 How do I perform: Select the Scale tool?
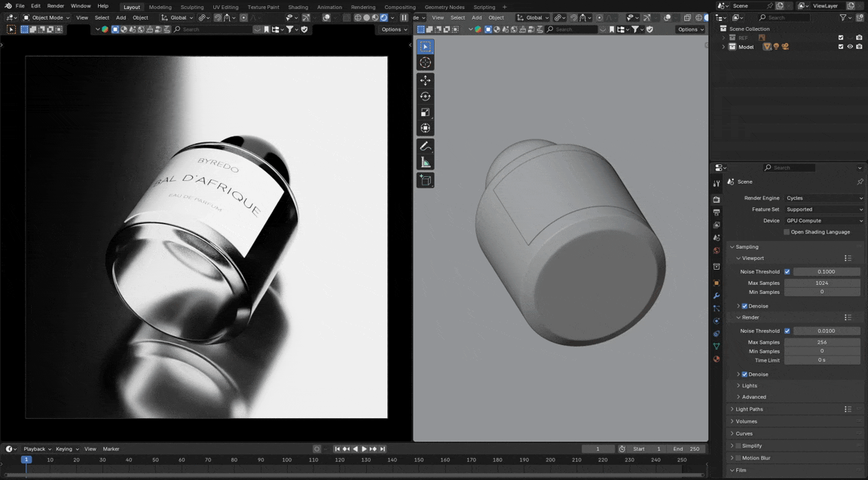[x=425, y=112]
